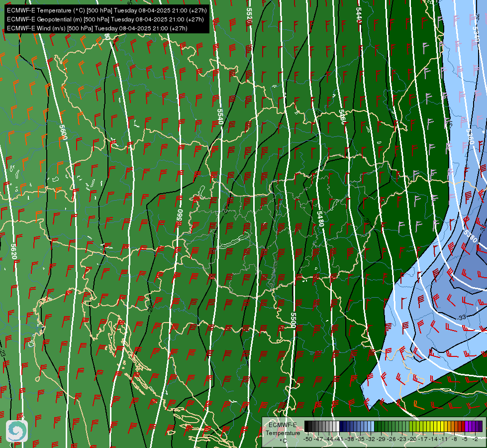
Task: Click the 5460 contour label
Action: (342, 117)
